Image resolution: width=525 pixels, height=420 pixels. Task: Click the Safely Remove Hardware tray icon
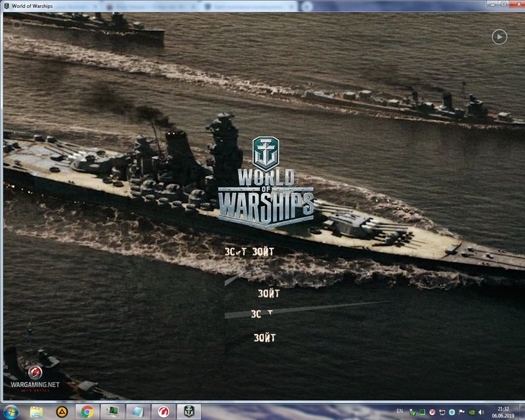point(413,412)
